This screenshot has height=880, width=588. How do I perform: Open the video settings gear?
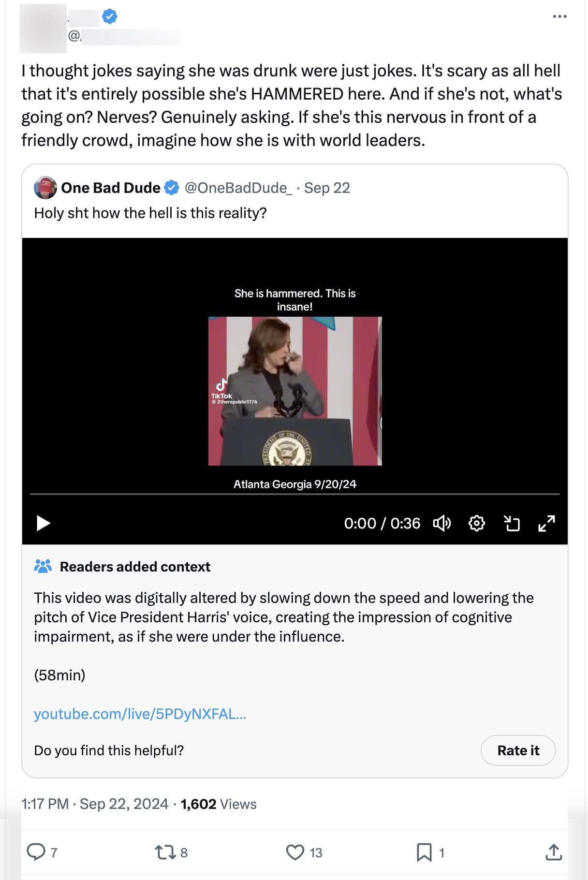477,523
